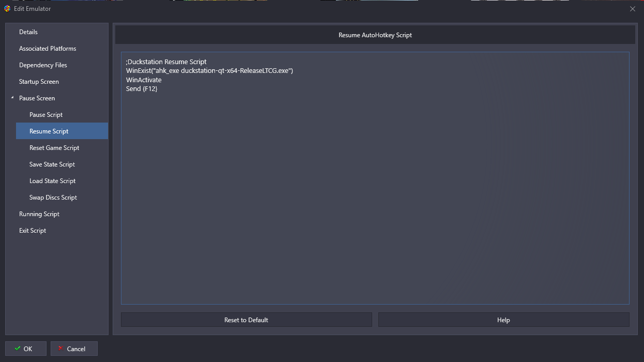Viewport: 644px width, 362px height.
Task: Select Associated Platforms in sidebar
Action: click(x=48, y=49)
